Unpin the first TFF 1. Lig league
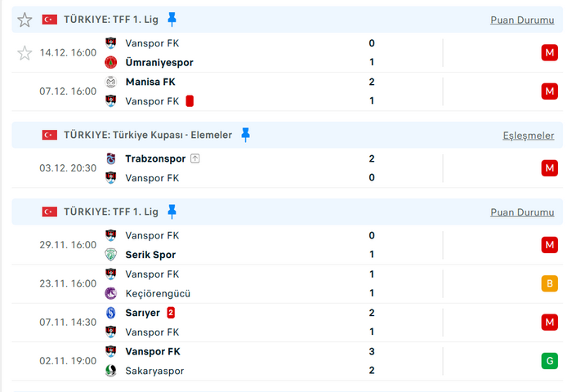The width and height of the screenshot is (572, 392). tap(172, 20)
